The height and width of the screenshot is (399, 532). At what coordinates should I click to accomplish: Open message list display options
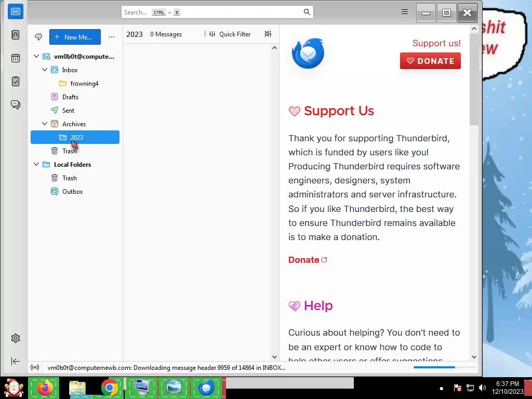268,34
